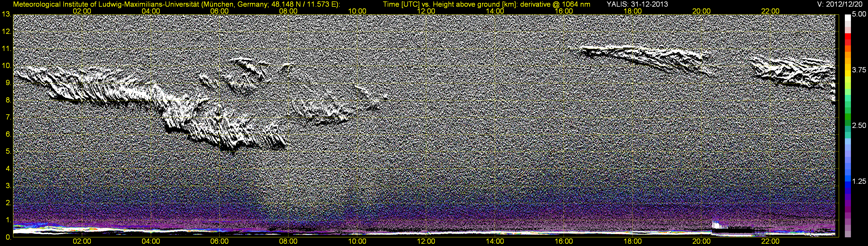Click the 2.50 value on the color scale
The width and height of the screenshot is (868, 246).
[858, 125]
